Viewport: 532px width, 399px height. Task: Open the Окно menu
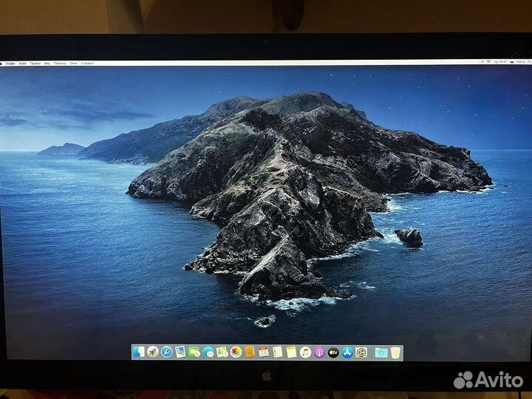74,64
